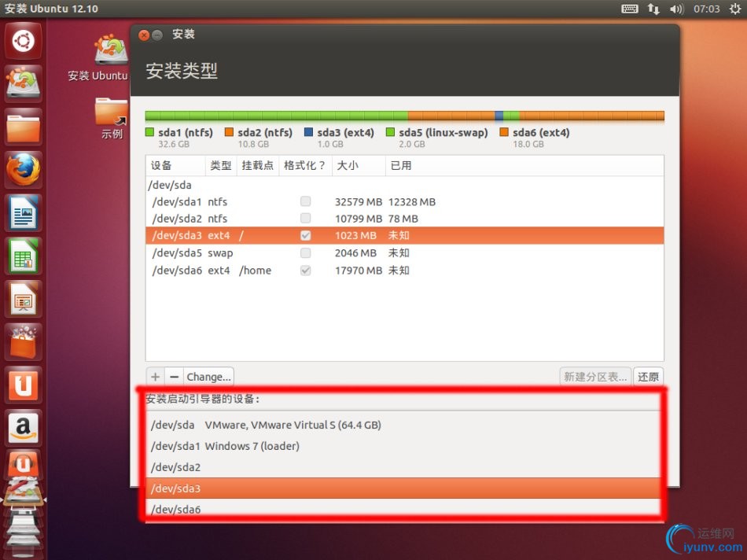Add a new partition with the plus button
The image size is (747, 560).
[156, 377]
